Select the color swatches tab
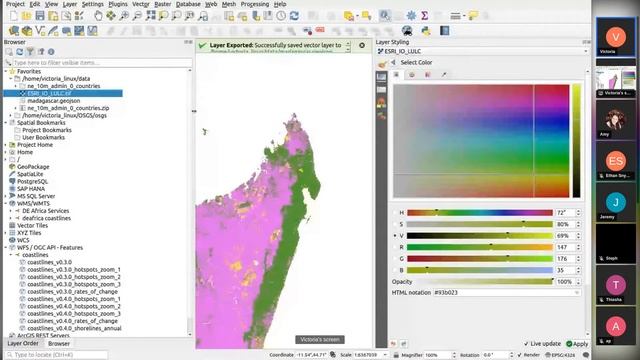This screenshot has height=360, width=640. (428, 75)
